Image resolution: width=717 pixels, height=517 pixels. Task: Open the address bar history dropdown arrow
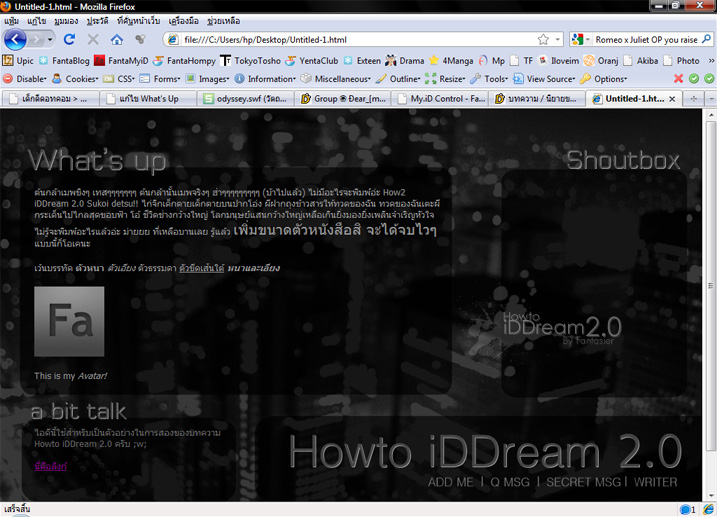coord(557,40)
